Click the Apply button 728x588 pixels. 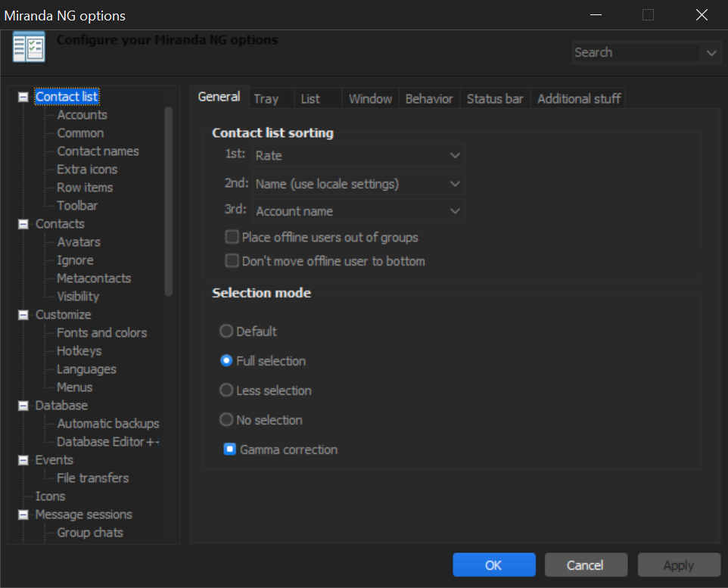[679, 565]
